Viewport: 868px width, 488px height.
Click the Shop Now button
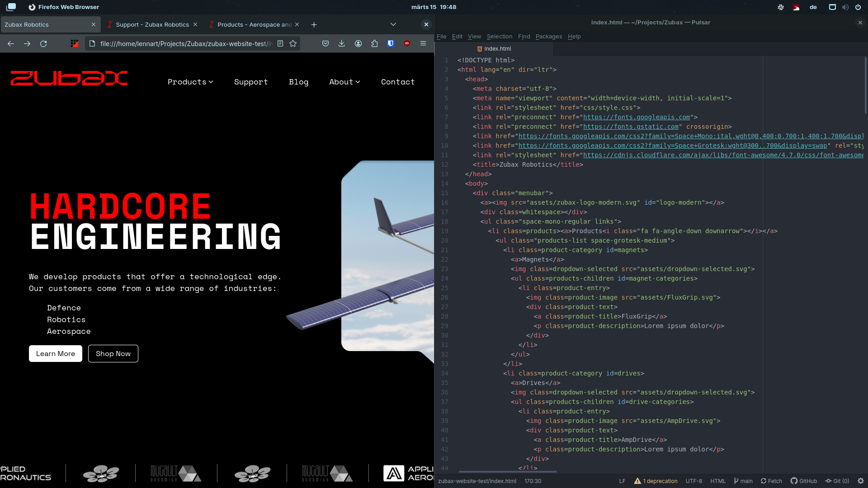coord(113,354)
